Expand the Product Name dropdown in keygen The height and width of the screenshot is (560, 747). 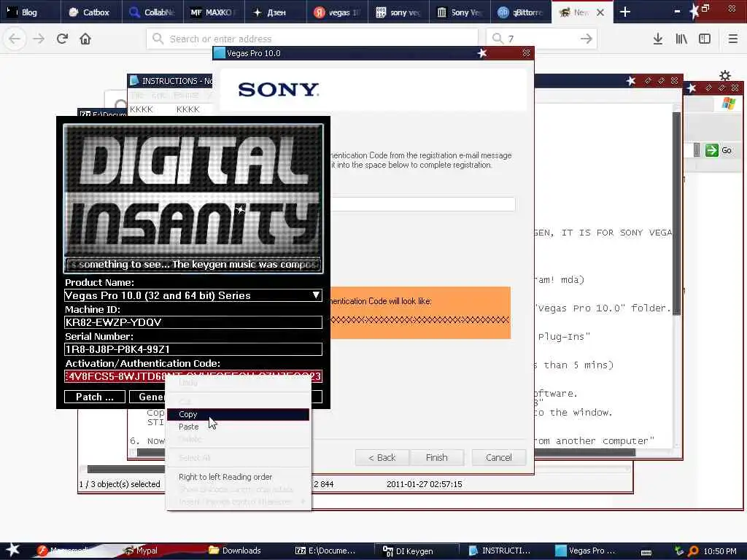click(x=316, y=295)
